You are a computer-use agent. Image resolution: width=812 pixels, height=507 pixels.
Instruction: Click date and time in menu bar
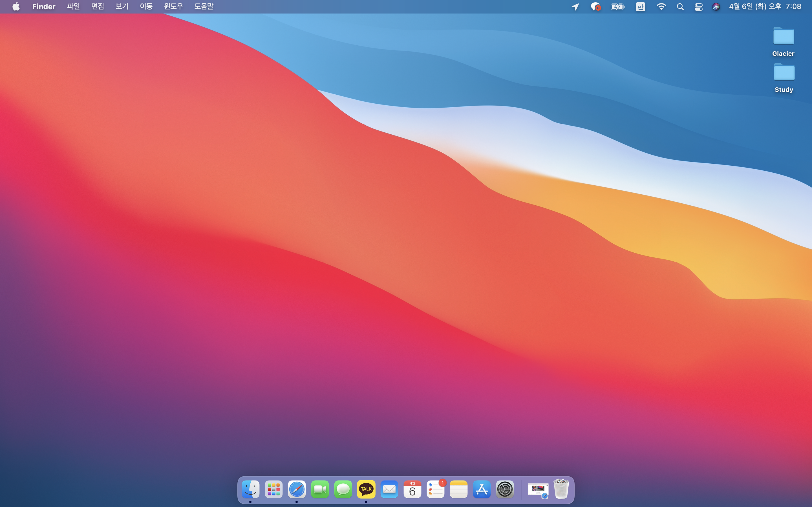[765, 7]
